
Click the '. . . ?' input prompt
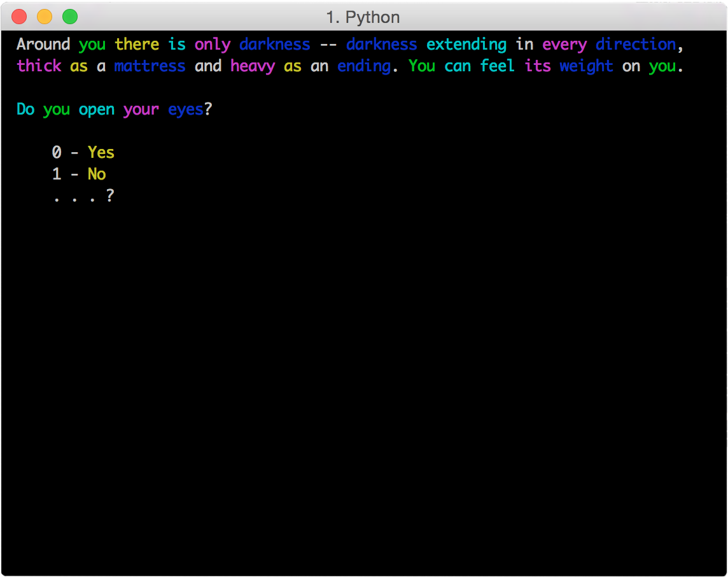83,196
